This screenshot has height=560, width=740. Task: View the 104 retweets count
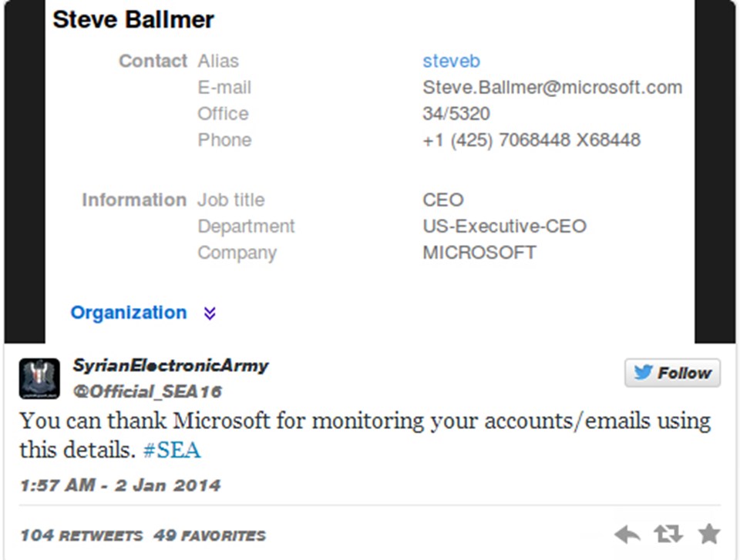click(81, 535)
